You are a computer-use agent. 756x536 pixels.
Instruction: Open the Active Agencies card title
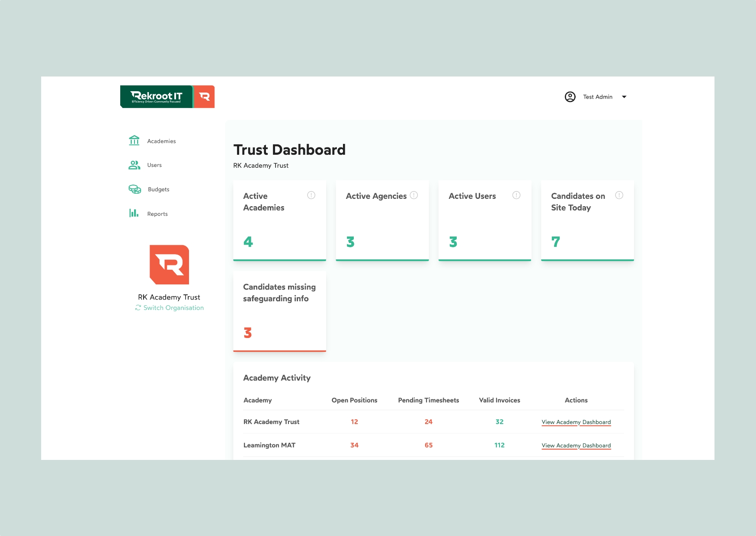[x=376, y=196]
